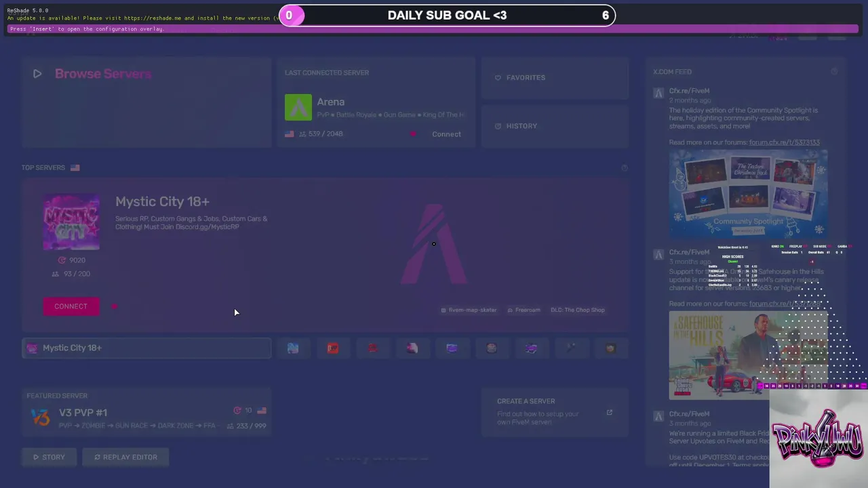Open the History list
Viewport: 868px width, 488px height.
[x=555, y=126]
